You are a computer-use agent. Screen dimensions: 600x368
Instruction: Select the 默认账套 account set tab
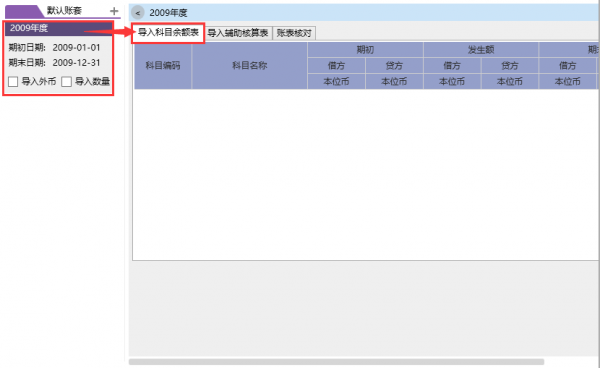(x=64, y=11)
